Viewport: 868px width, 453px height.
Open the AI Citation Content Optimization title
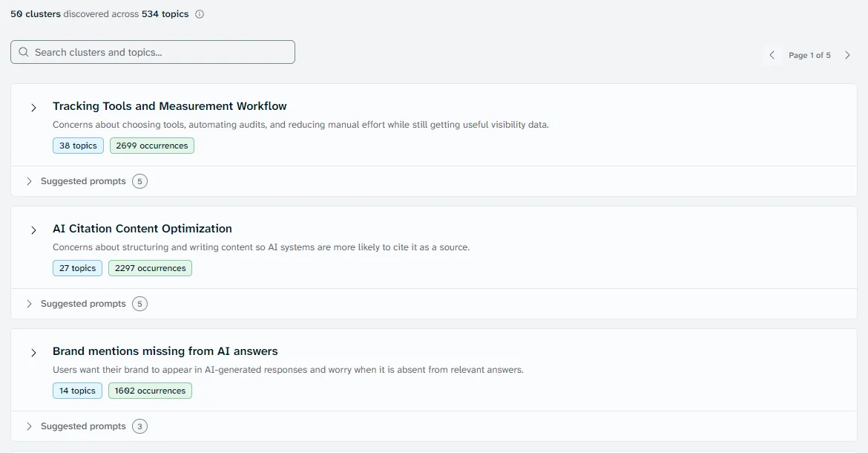point(142,228)
